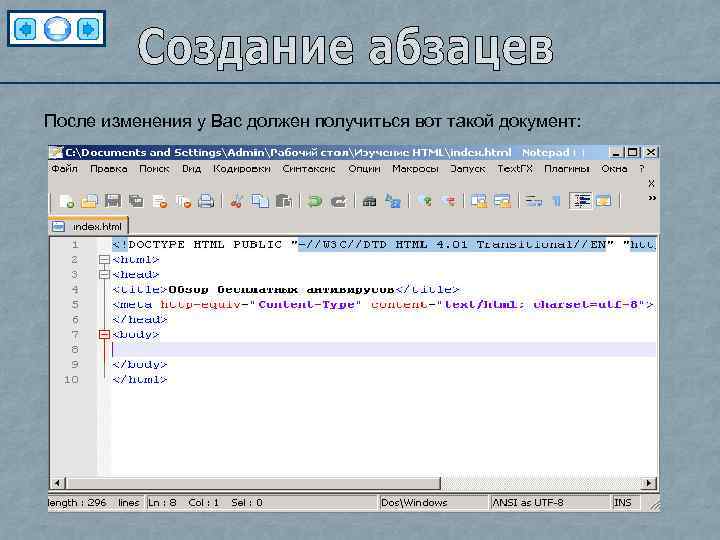
Task: Open the Поиск menu
Action: (154, 169)
